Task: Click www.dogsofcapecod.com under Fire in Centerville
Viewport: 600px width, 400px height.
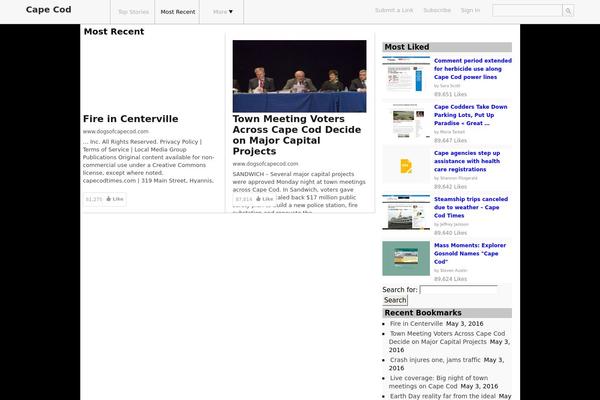Action: pos(116,131)
